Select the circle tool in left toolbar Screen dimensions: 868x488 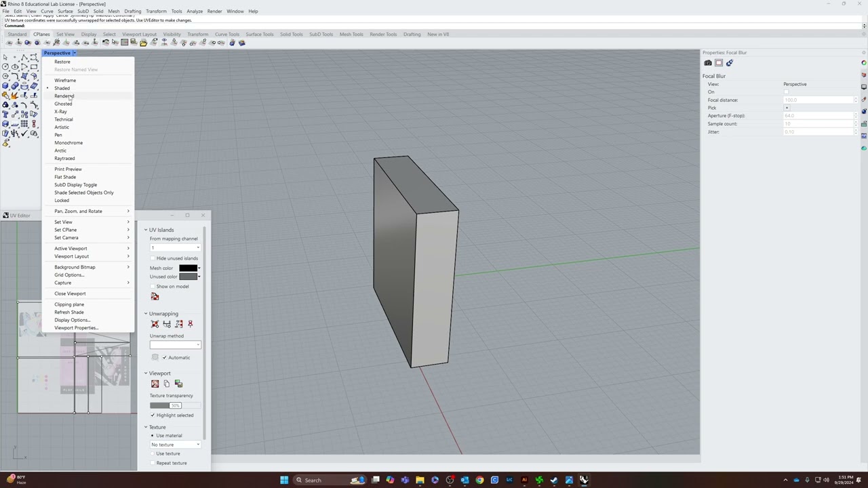click(5, 67)
